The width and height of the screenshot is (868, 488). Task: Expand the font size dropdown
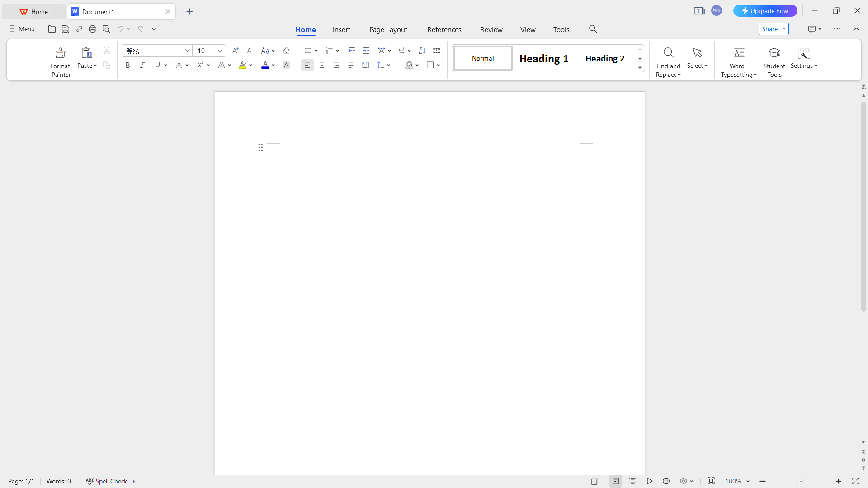point(219,51)
